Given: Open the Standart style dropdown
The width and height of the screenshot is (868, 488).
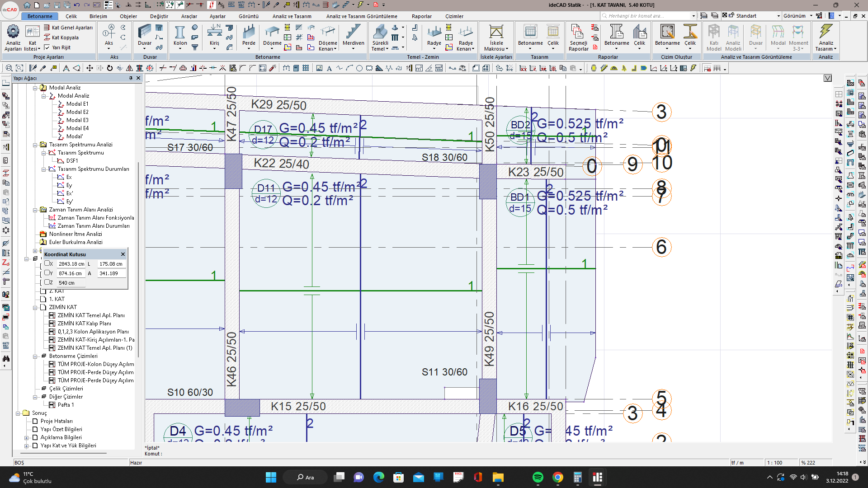Looking at the screenshot, I should tap(778, 16).
